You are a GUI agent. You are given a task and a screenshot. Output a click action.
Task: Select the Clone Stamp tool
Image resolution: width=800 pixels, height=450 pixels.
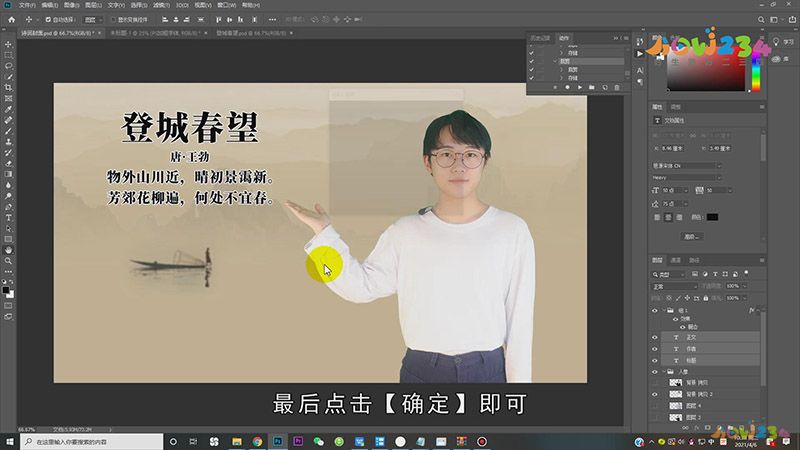tap(8, 142)
